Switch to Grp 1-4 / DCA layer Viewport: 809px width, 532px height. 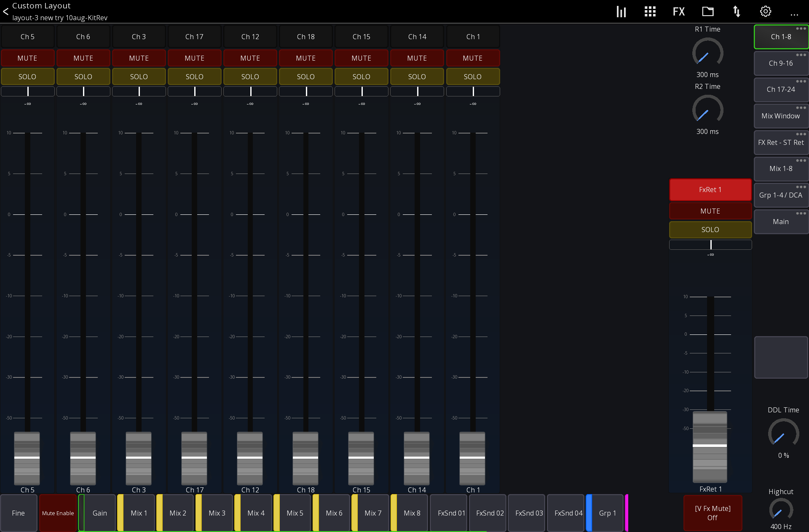(781, 195)
